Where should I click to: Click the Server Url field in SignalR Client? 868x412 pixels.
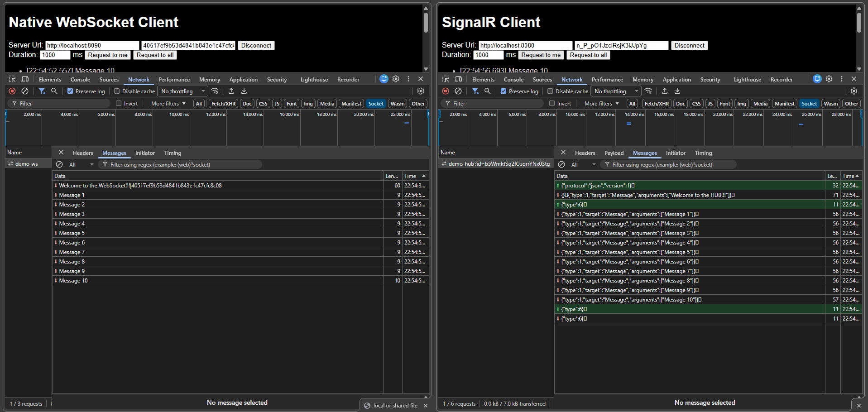pyautogui.click(x=526, y=45)
